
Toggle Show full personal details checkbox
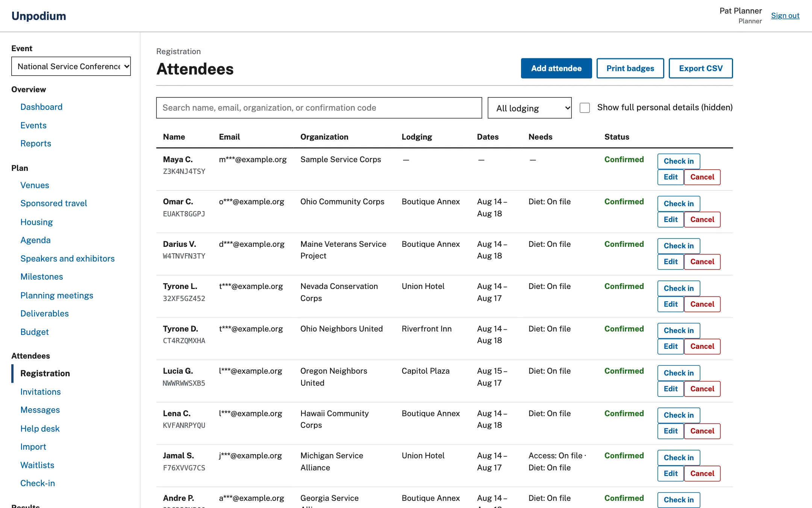click(x=585, y=108)
